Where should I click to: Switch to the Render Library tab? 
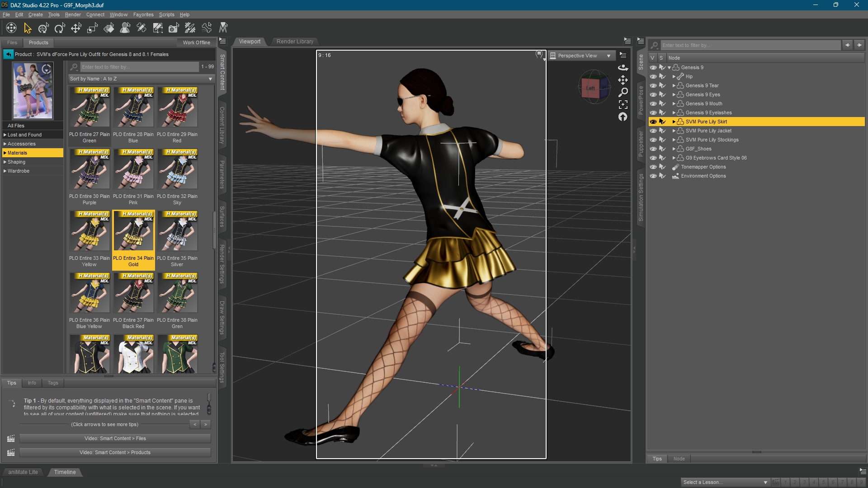pyautogui.click(x=295, y=42)
